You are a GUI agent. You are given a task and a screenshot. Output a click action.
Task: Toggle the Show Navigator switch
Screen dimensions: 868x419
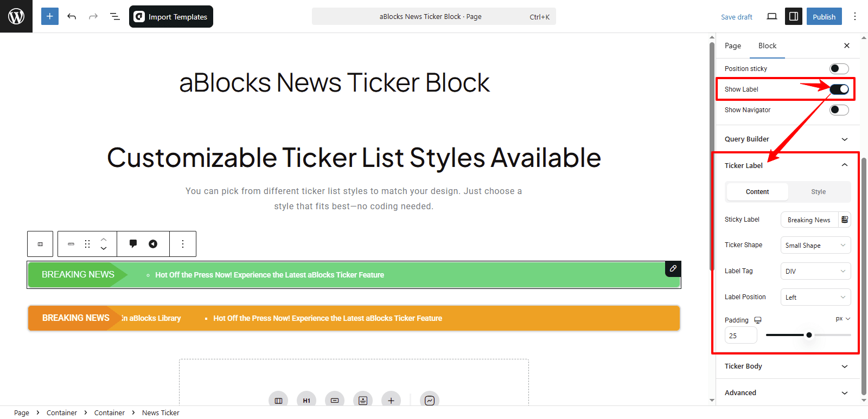[839, 110]
